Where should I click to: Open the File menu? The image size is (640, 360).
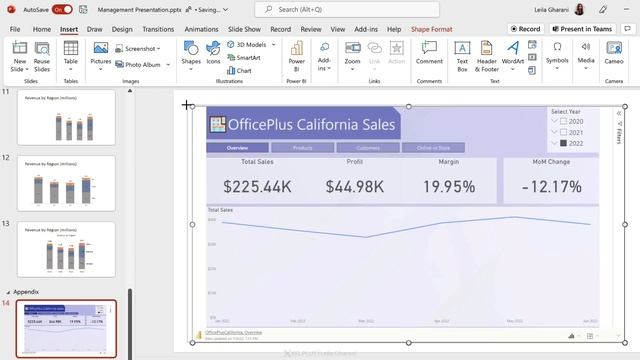pyautogui.click(x=15, y=29)
